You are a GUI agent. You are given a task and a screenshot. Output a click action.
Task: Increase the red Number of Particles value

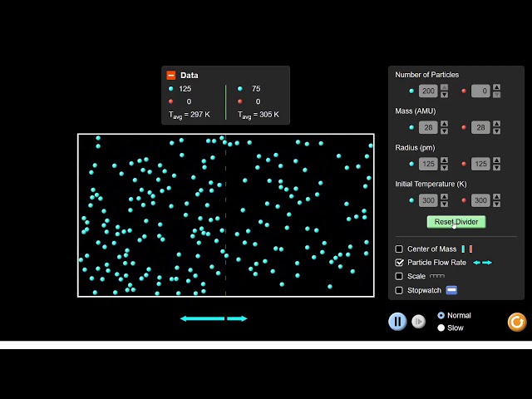tap(496, 87)
